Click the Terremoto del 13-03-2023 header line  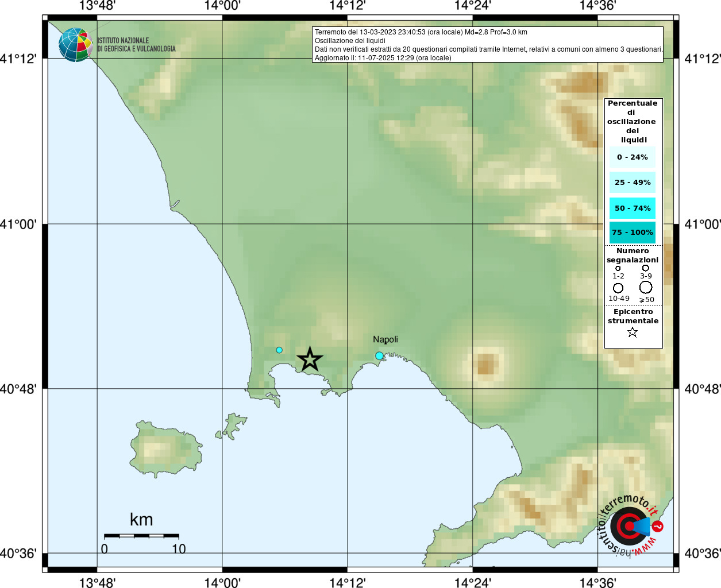point(421,32)
